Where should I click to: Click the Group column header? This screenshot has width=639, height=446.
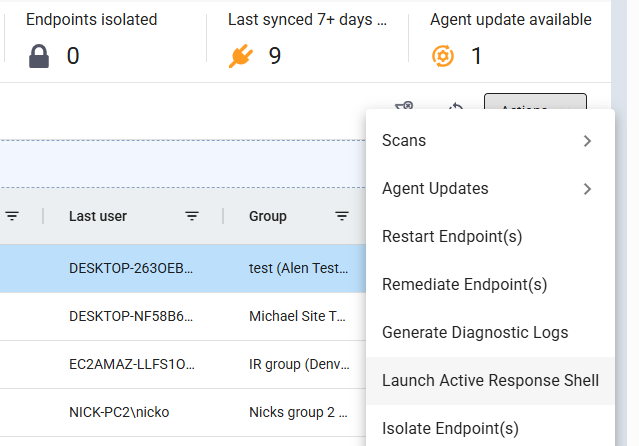tap(268, 216)
